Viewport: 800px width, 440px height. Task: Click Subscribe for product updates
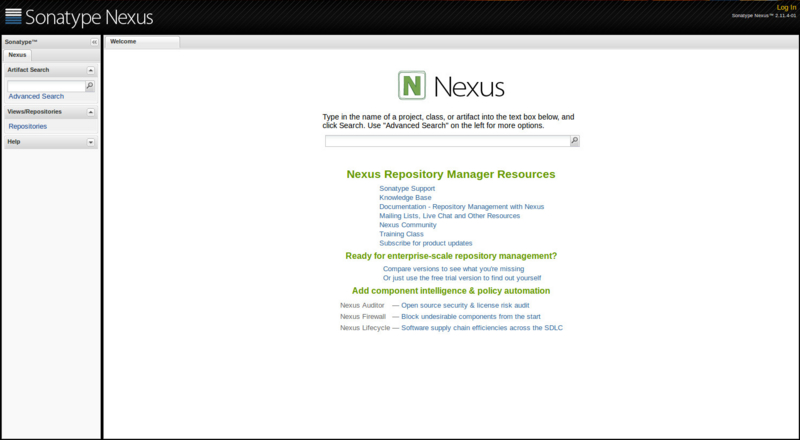(426, 243)
